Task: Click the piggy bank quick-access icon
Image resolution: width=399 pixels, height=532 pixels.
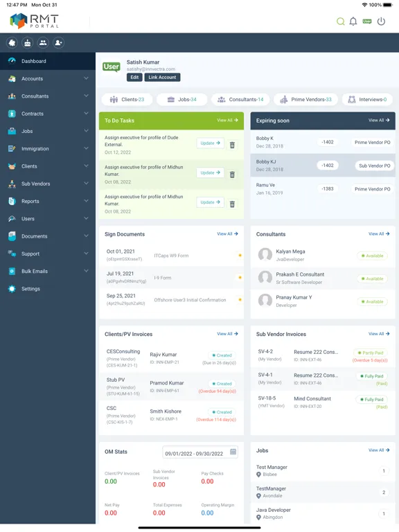Action: [x=12, y=43]
